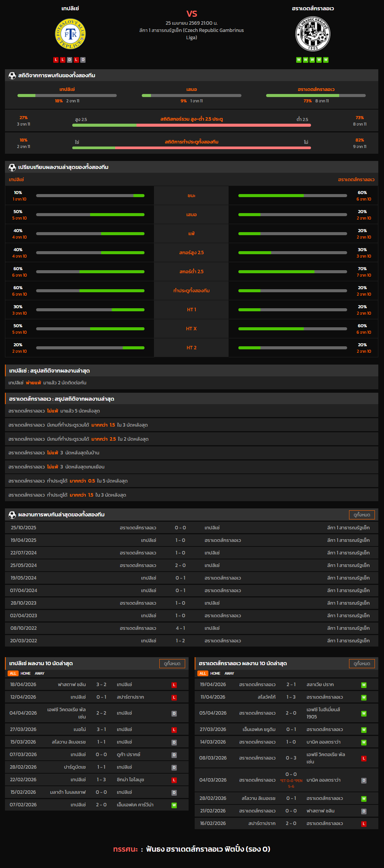
Task: Switch to HOME filter in Teplice last 10 matches
Action: 25,673
